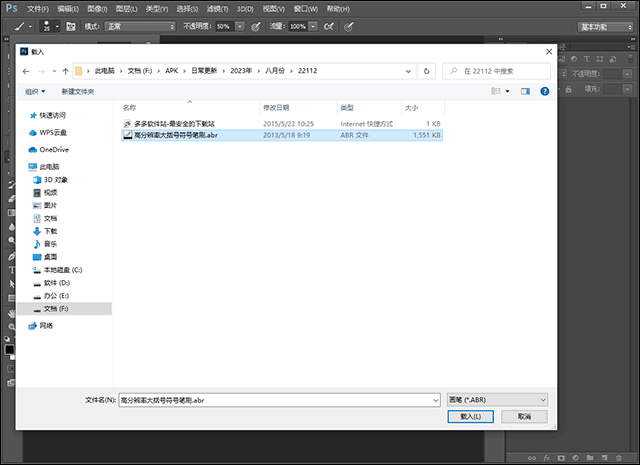Open the 文件(F) menu

38,9
